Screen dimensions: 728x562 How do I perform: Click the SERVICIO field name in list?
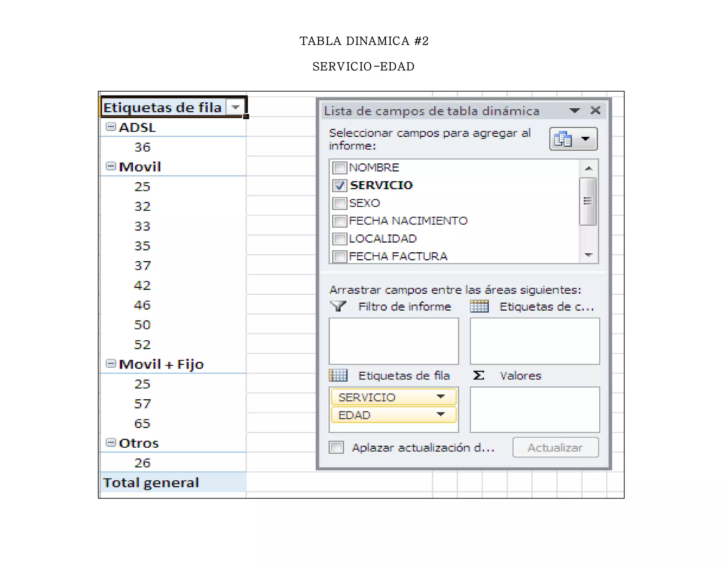click(x=381, y=185)
